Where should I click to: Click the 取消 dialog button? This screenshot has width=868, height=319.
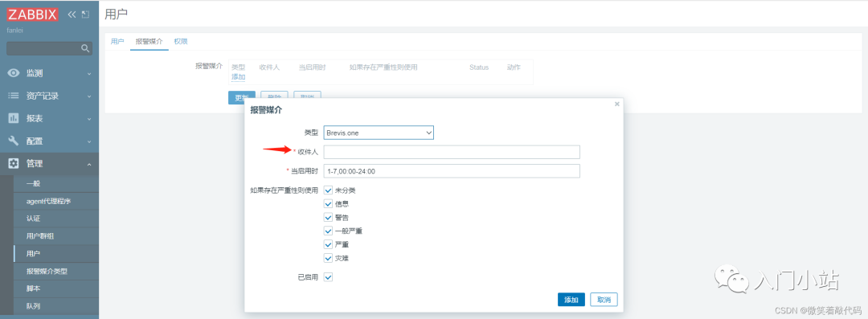pos(604,300)
